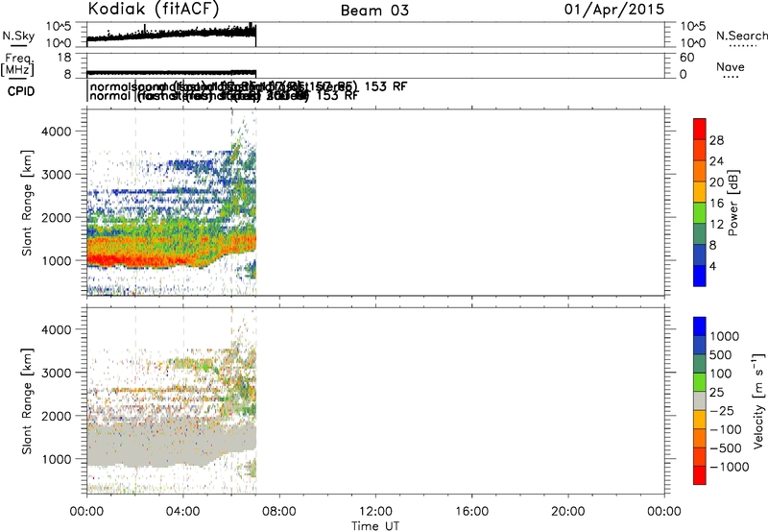The image size is (768, 532).
Task: Click the Power [dB] colorbar title
Action: click(x=733, y=203)
